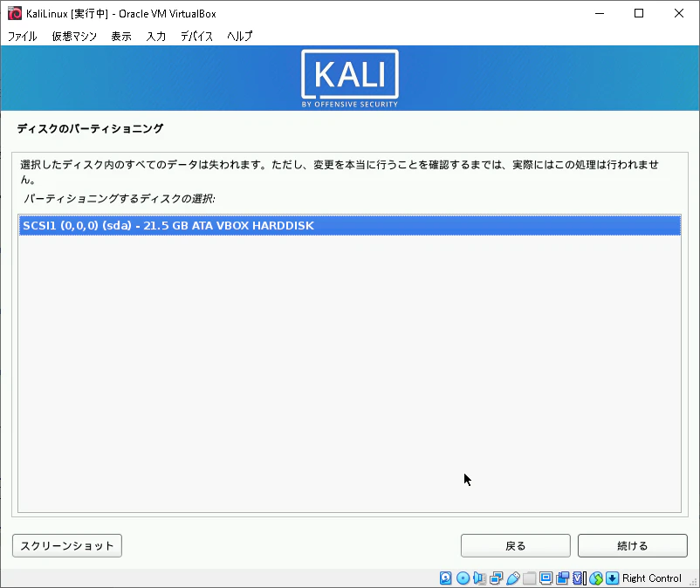
Task: Click the keyboard capture arrow icon
Action: pyautogui.click(x=613, y=578)
